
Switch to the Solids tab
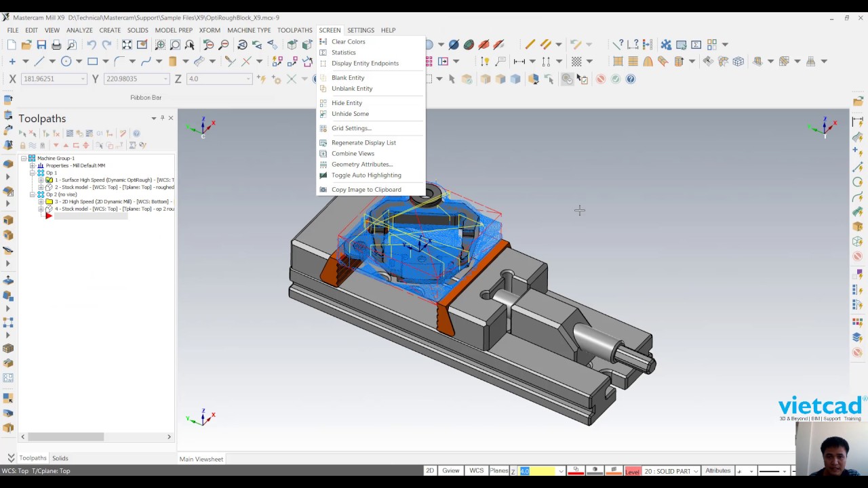click(x=60, y=458)
